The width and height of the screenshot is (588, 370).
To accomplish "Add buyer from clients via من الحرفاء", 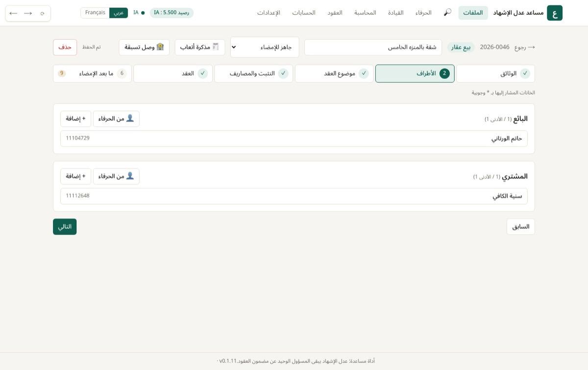I will tap(116, 176).
